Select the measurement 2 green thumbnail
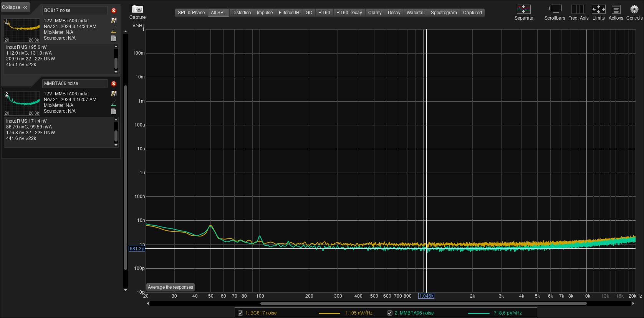Viewport: 644px width, 318px height. (x=22, y=103)
